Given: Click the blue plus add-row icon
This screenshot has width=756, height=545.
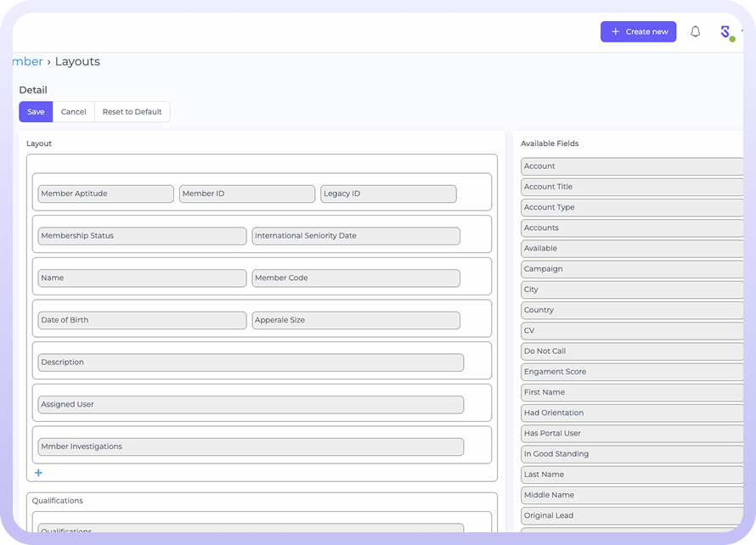Looking at the screenshot, I should [x=38, y=473].
